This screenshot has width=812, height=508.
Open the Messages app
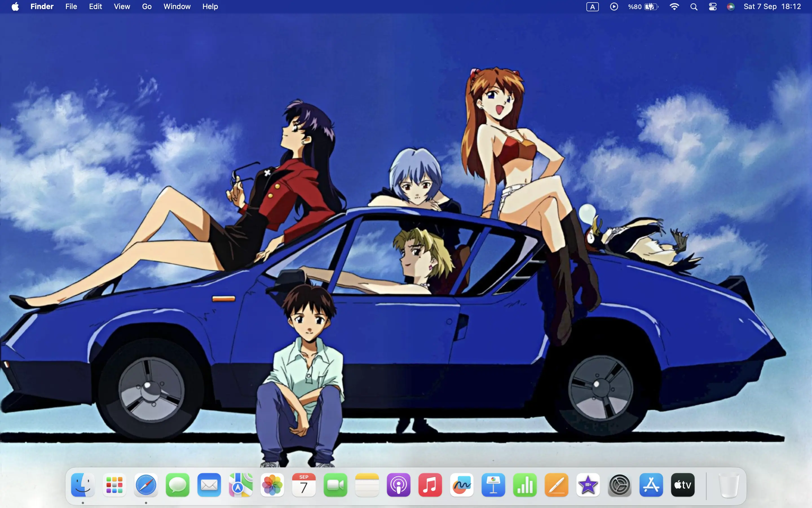click(178, 485)
